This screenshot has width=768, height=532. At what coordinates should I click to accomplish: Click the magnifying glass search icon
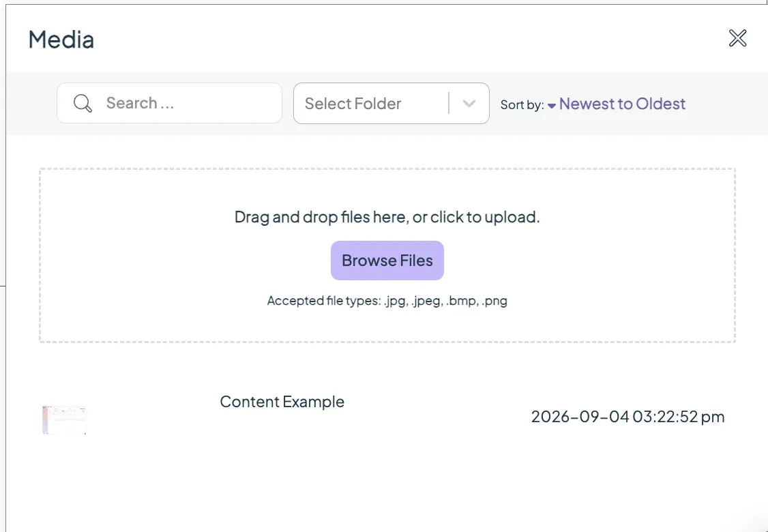coord(83,104)
